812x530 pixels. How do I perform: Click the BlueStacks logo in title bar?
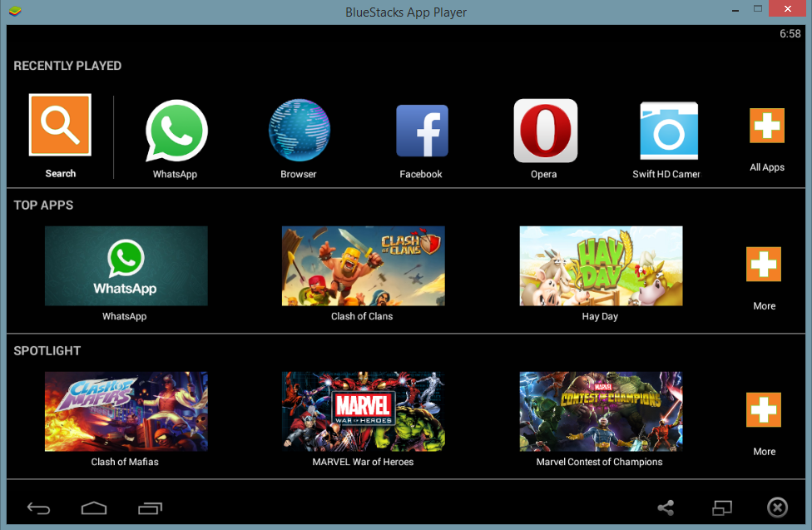click(x=15, y=11)
